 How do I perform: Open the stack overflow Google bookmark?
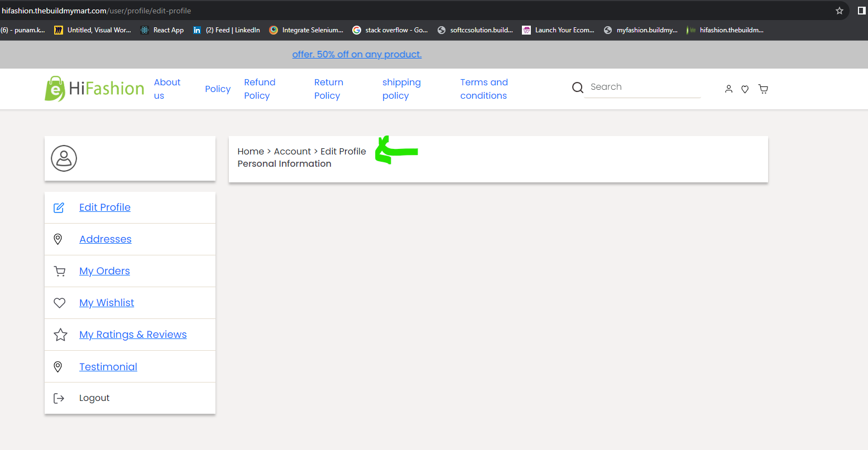pos(390,30)
